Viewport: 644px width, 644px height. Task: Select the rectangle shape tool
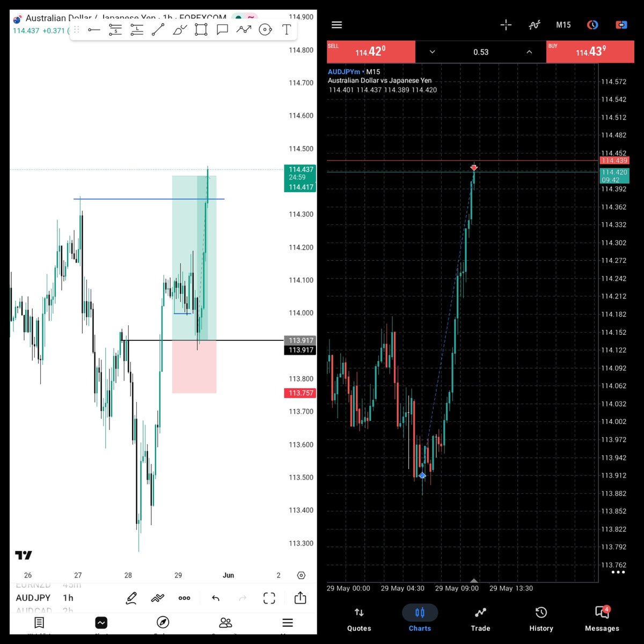pos(201,30)
